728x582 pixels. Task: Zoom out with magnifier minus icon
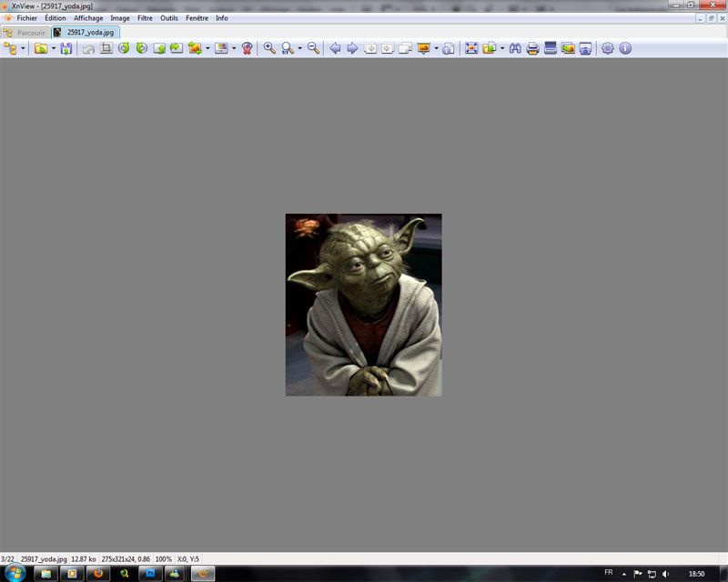pyautogui.click(x=313, y=48)
